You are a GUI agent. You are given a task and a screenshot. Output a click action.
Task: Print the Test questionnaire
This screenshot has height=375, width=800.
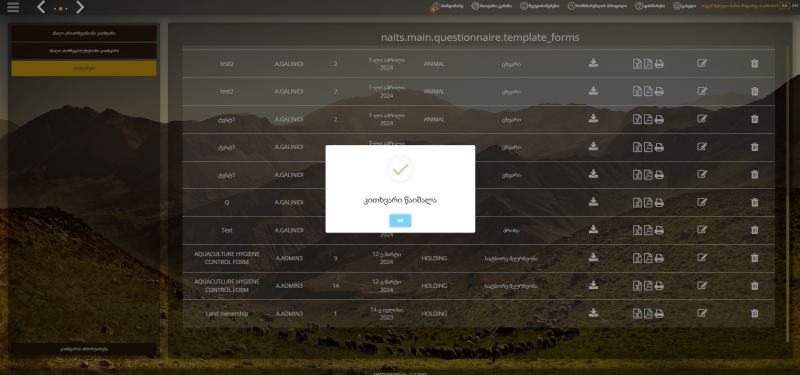click(659, 230)
